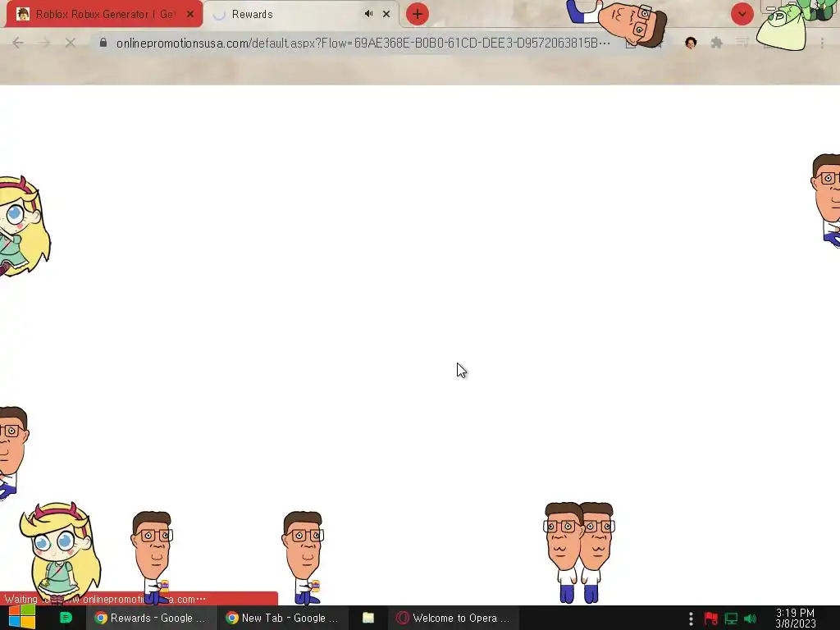Go back to the previous page
Viewport: 840px width, 630px height.
tap(18, 43)
